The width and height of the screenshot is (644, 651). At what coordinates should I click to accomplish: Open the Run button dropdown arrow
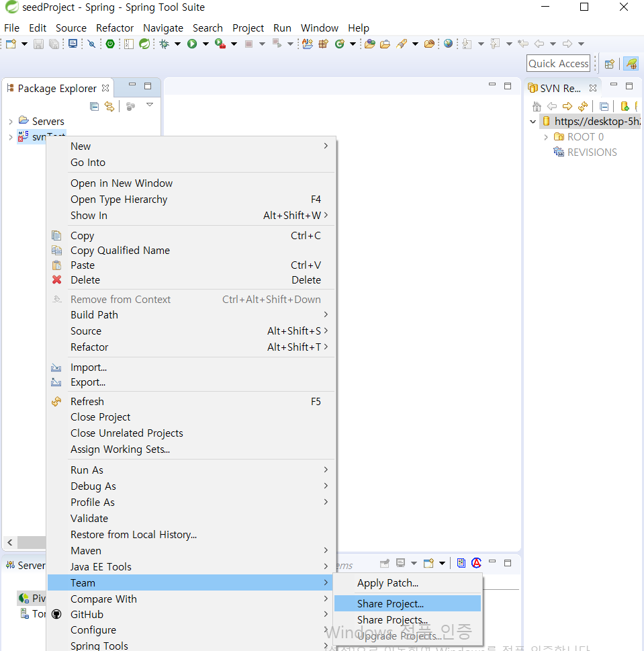pyautogui.click(x=205, y=44)
